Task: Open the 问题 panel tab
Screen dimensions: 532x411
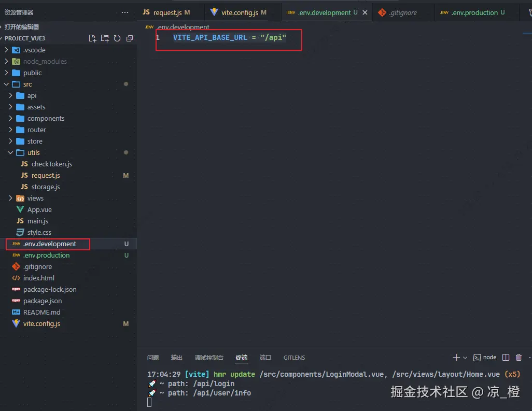Action: point(153,358)
